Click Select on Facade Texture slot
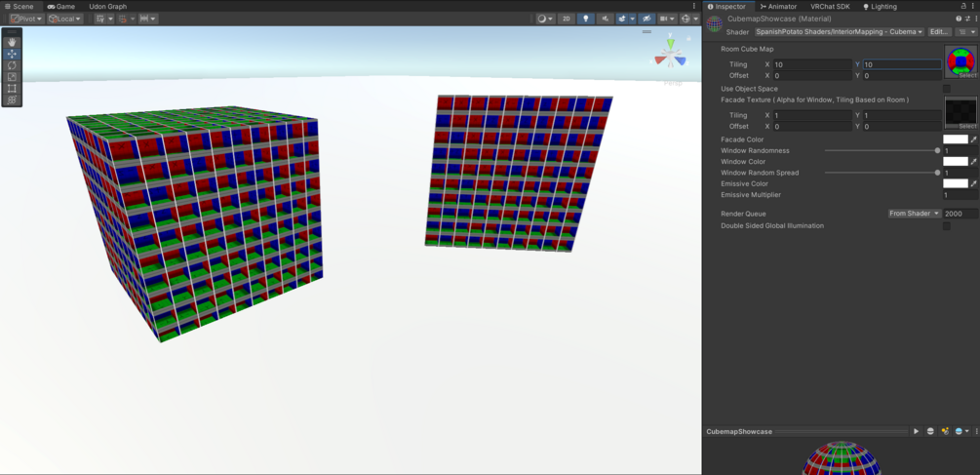 (x=967, y=126)
